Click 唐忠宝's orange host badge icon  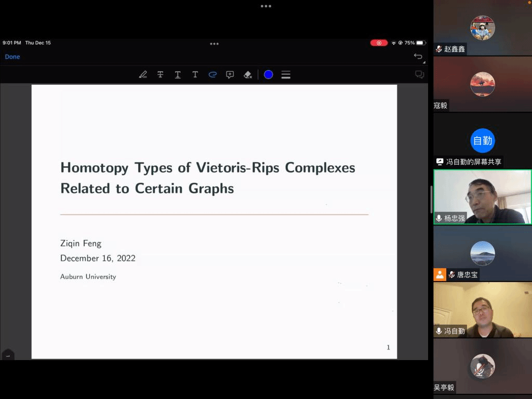[440, 274]
